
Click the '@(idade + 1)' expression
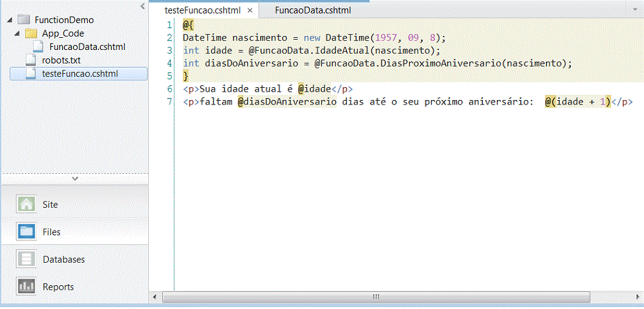point(579,102)
